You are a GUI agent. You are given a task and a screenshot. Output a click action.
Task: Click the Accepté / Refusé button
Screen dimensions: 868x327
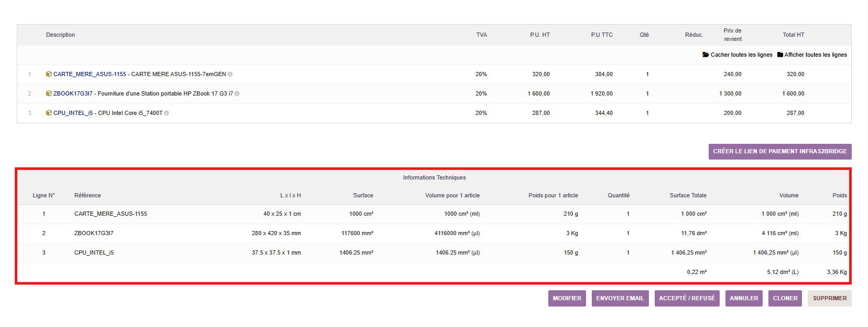tap(687, 298)
